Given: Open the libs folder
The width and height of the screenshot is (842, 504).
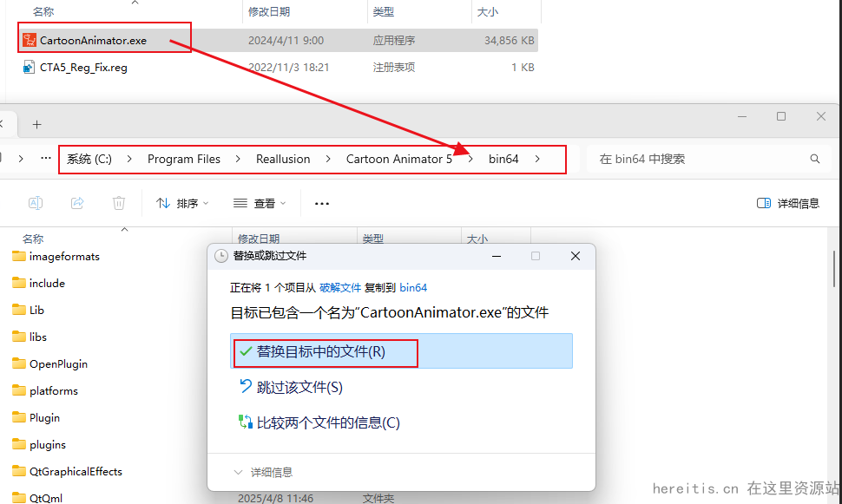Looking at the screenshot, I should [x=30, y=337].
